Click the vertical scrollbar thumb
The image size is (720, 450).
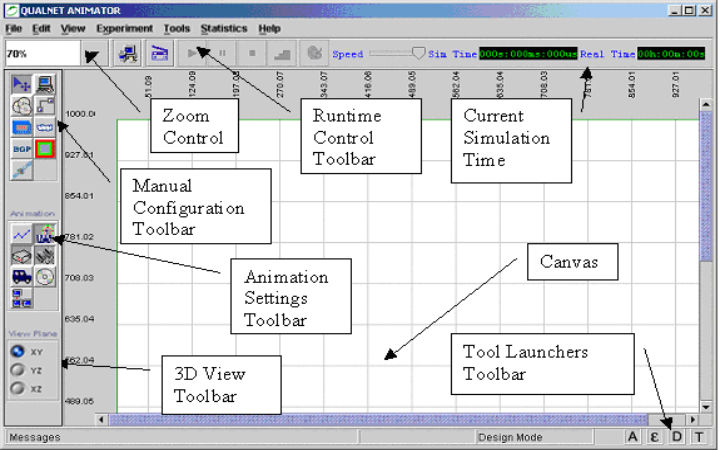pyautogui.click(x=706, y=187)
